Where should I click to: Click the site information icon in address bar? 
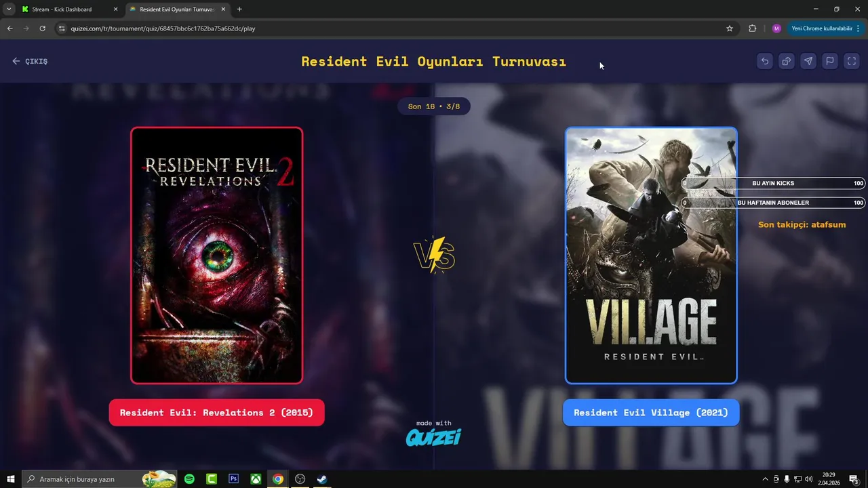click(x=62, y=28)
